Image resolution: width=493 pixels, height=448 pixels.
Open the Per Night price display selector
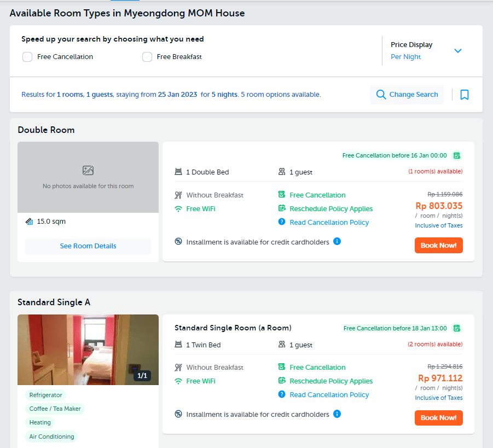click(x=406, y=57)
